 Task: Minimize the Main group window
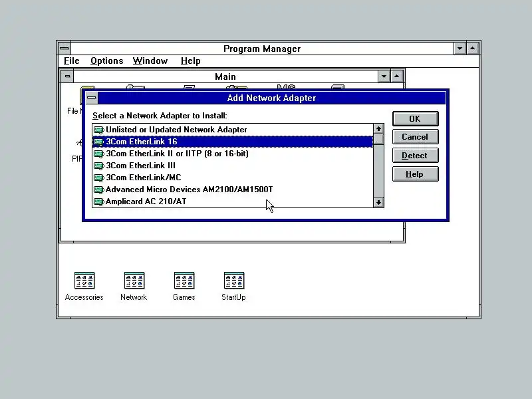tap(384, 76)
